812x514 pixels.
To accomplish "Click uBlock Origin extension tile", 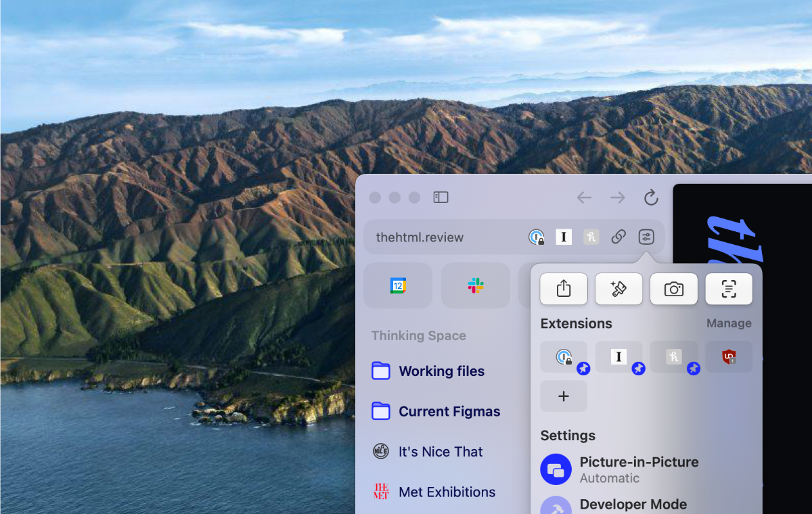I will pos(729,356).
